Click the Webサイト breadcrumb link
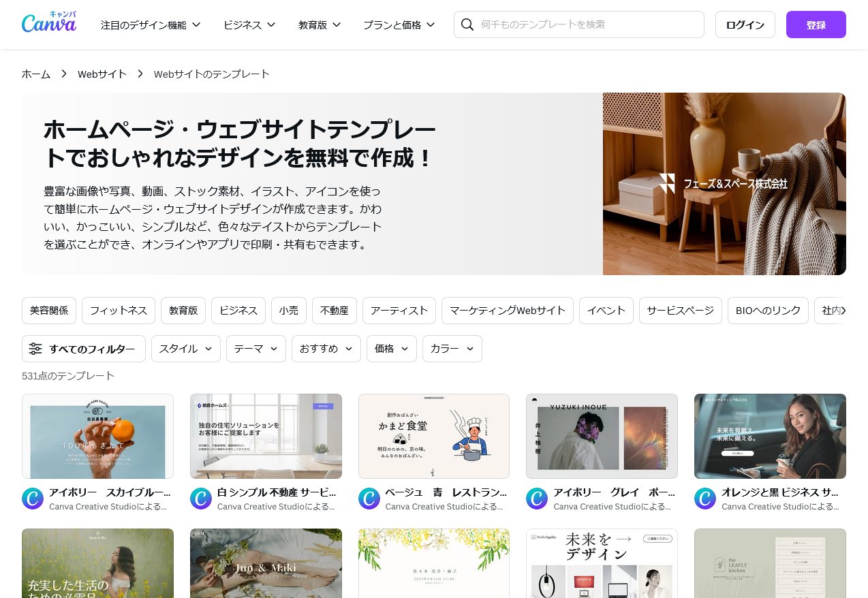Screen dimensions: 868x598 pyautogui.click(x=102, y=74)
